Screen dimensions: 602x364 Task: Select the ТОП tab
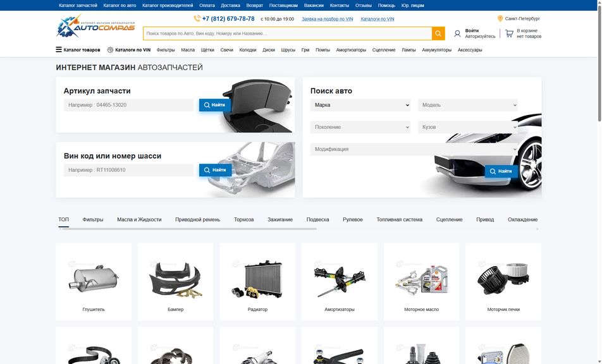click(x=64, y=219)
